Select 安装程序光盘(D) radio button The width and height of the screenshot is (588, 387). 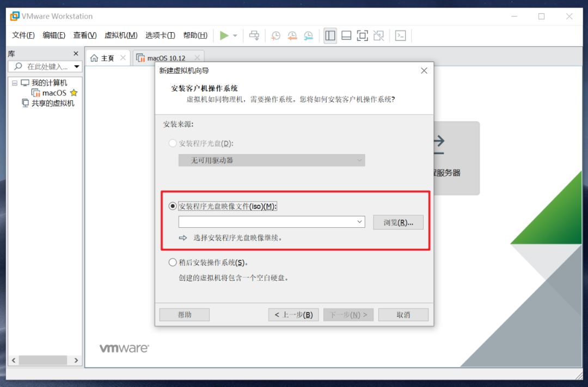[x=173, y=143]
